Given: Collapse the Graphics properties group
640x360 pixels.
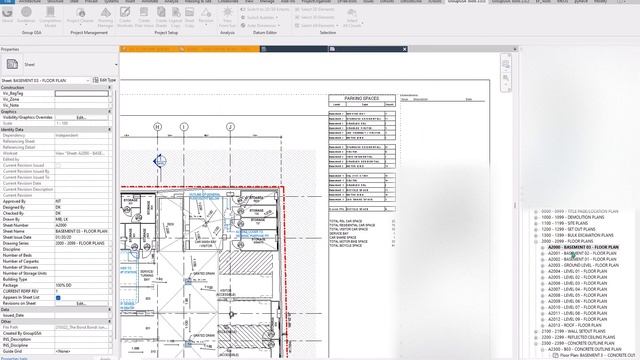Looking at the screenshot, I should tap(109, 111).
